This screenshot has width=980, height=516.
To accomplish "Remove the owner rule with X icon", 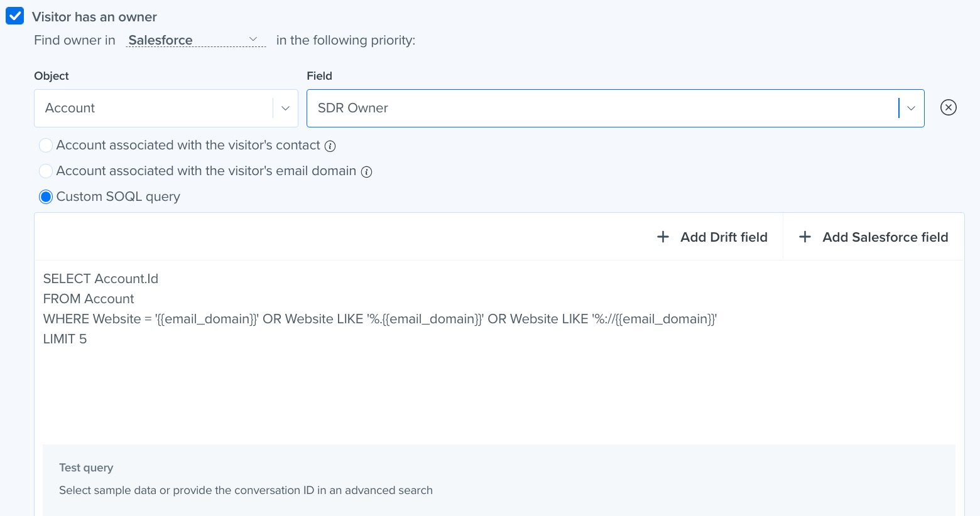I will click(948, 107).
